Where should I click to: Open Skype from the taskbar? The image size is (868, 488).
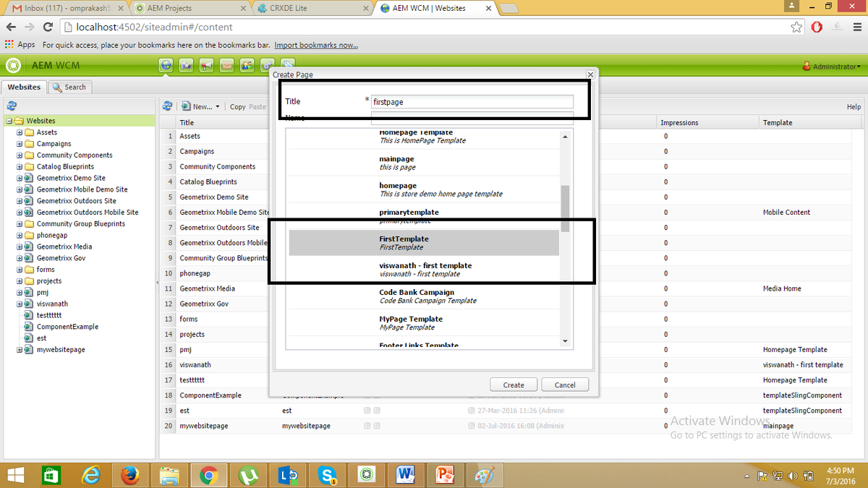click(x=326, y=475)
